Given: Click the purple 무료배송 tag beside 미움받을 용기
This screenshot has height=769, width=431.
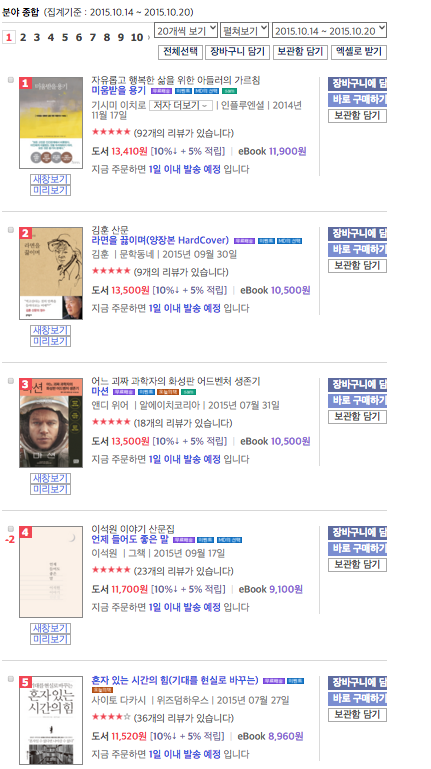Looking at the screenshot, I should point(161,91).
